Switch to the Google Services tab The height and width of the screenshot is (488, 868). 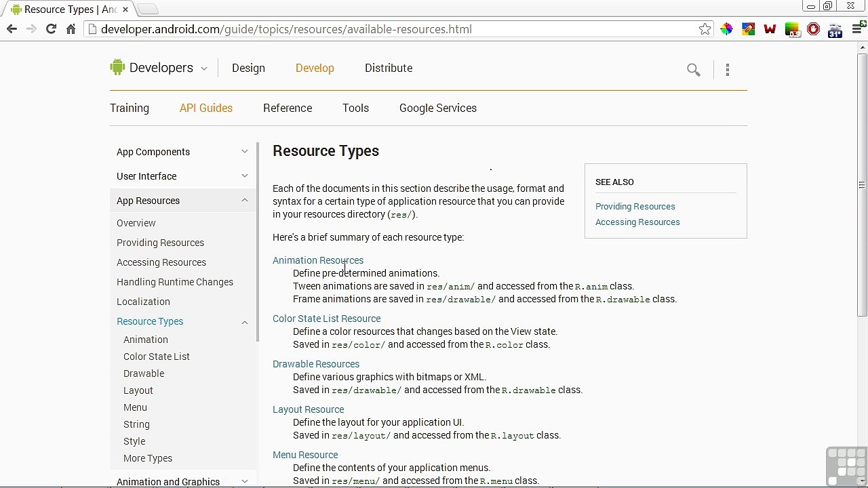point(438,108)
